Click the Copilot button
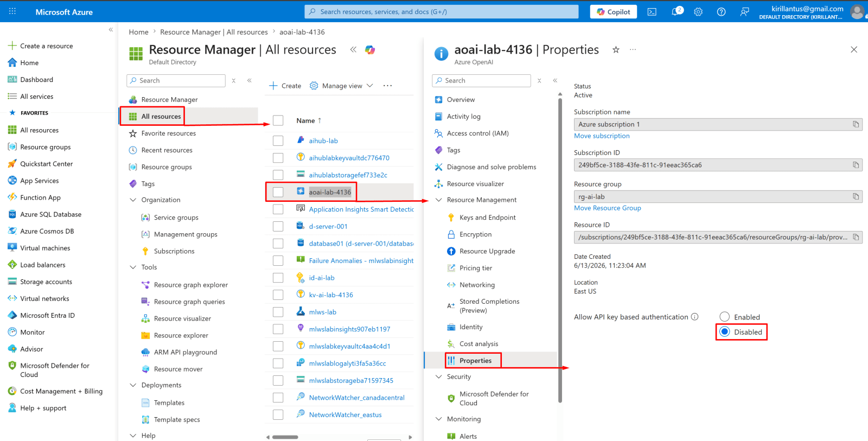 614,11
